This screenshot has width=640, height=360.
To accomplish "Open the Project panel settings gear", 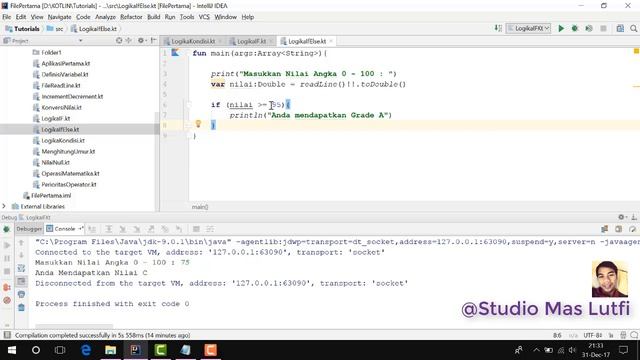I will (141, 40).
